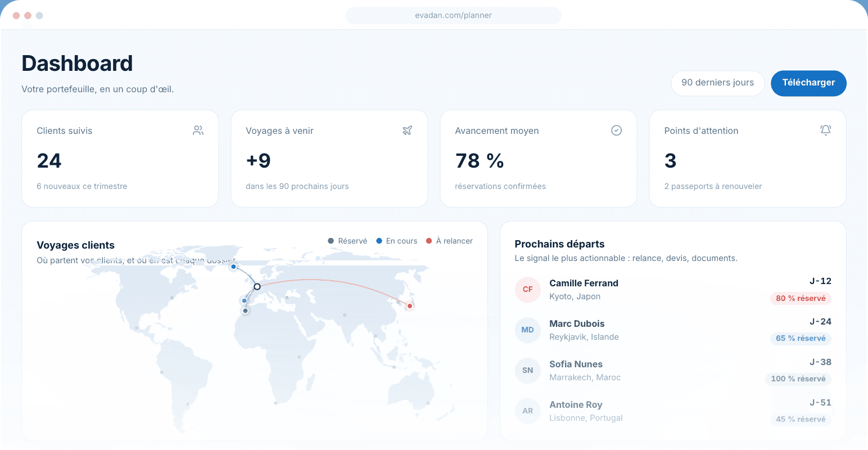Click the Prochains départs heading
The height and width of the screenshot is (450, 868).
(x=559, y=244)
